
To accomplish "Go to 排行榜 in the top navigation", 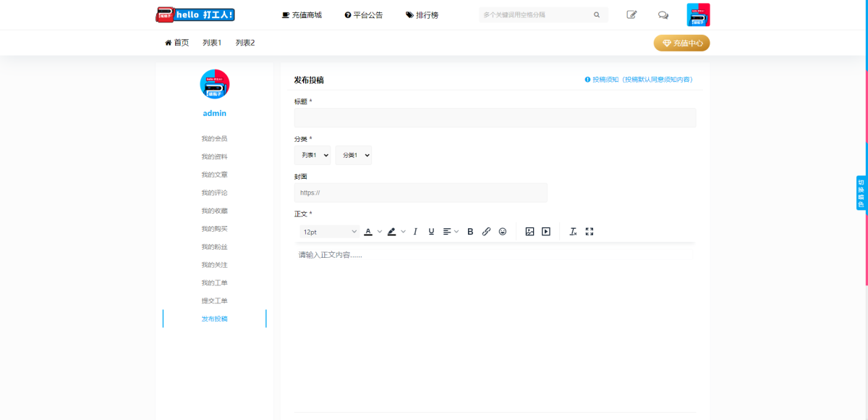I will tap(422, 14).
